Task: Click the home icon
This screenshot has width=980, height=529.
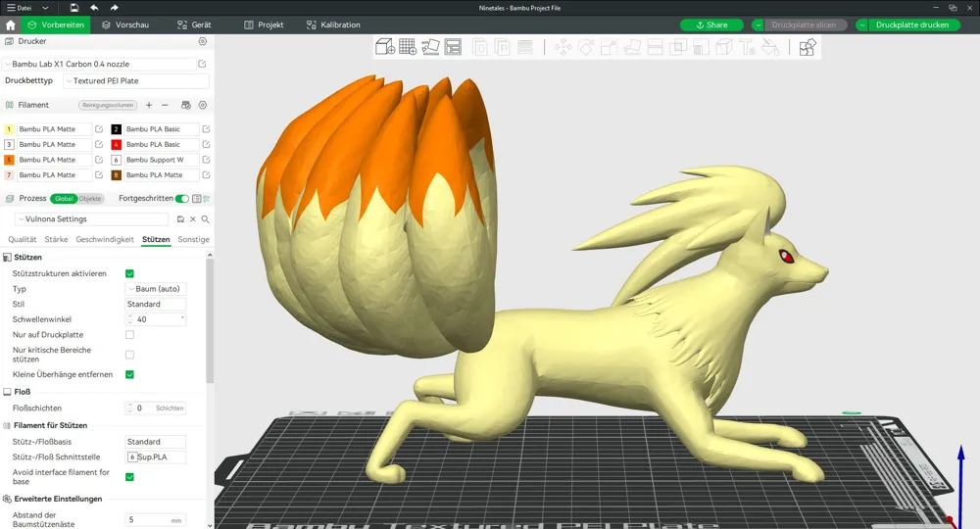Action: (x=10, y=25)
